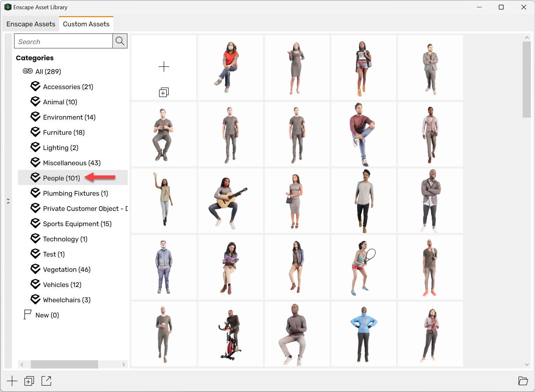Select the add new asset plus icon

(x=12, y=381)
